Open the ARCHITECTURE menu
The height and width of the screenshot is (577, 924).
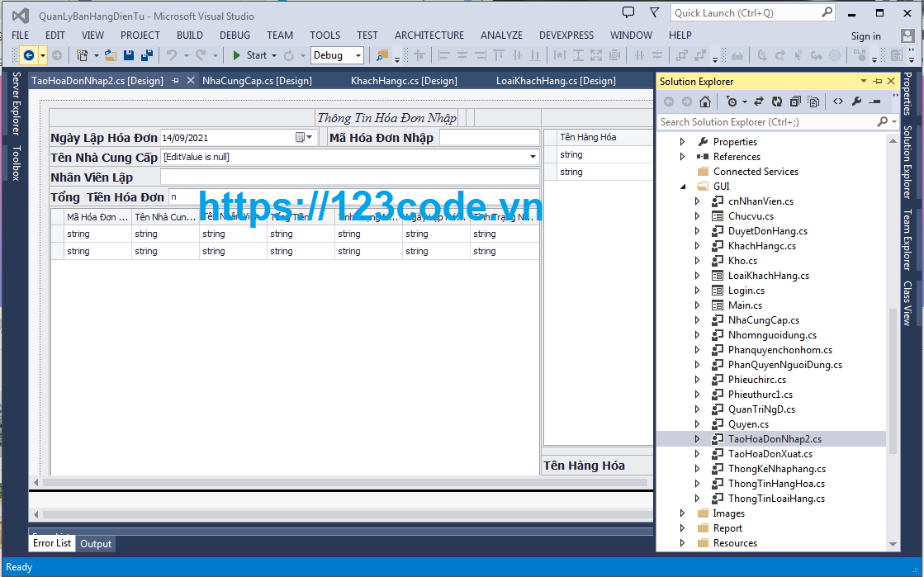click(x=429, y=35)
